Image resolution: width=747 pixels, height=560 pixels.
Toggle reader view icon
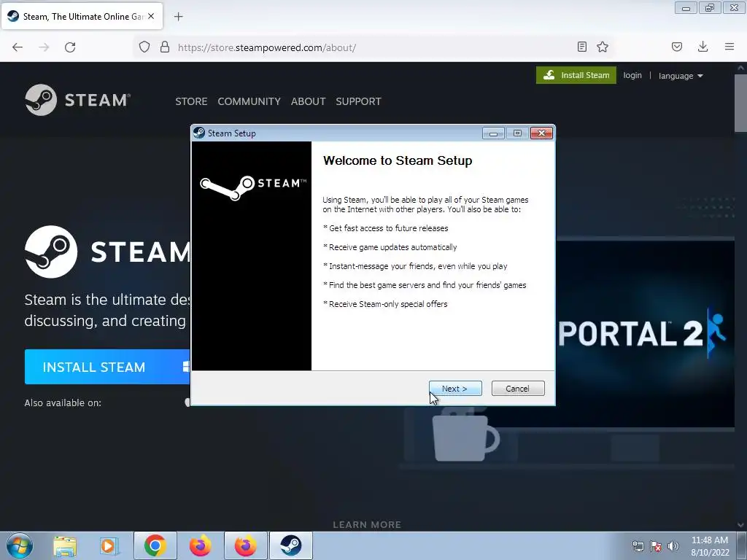pyautogui.click(x=581, y=47)
